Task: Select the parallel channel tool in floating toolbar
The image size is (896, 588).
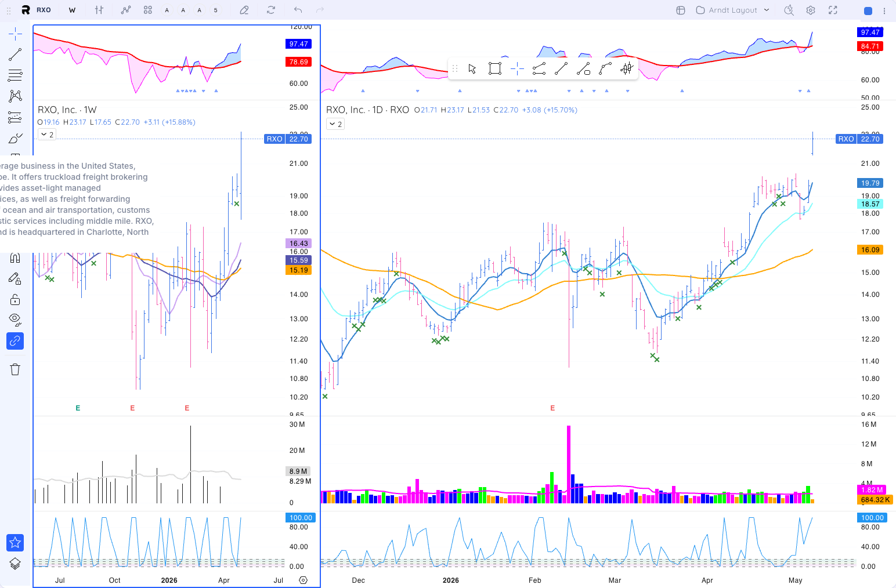Action: click(539, 69)
